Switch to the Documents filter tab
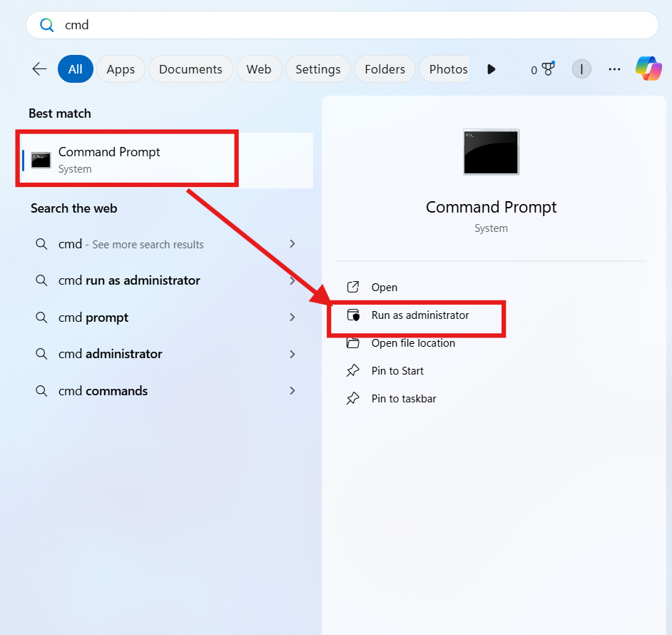 click(x=190, y=69)
